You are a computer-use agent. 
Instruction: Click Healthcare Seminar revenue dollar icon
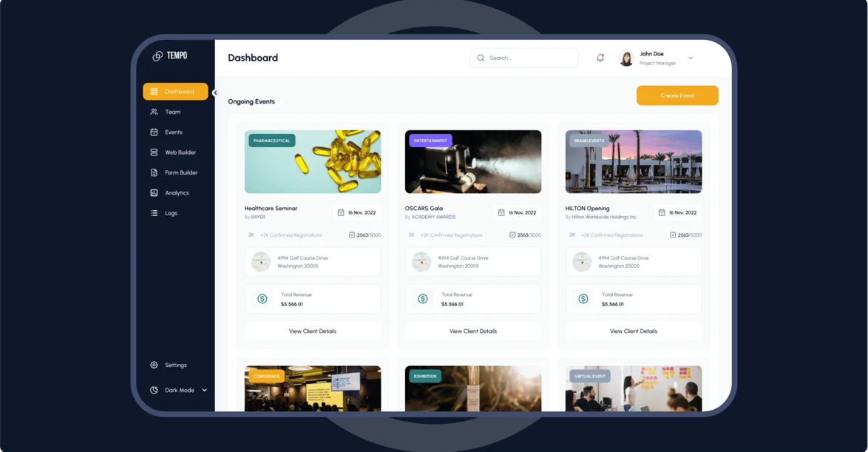click(x=262, y=299)
